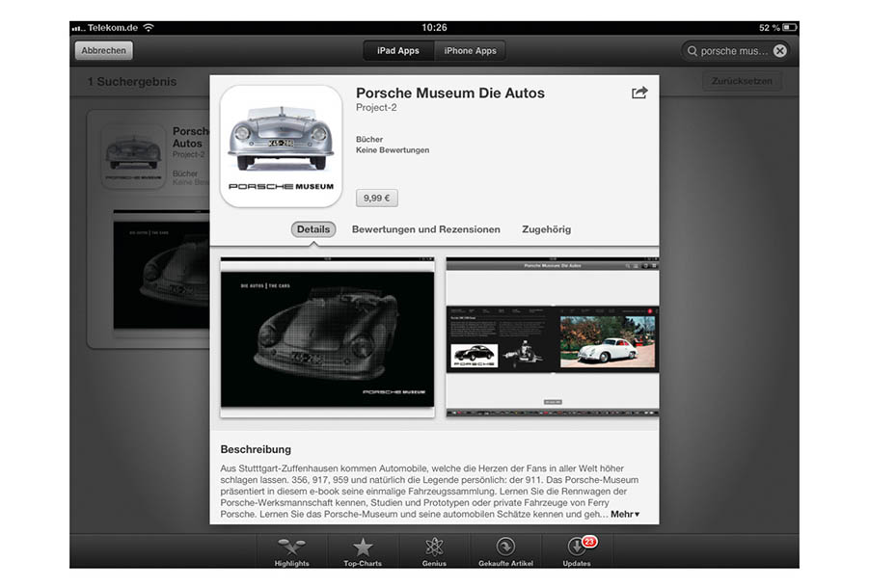The image size is (869, 588).
Task: Tap the Zurücksetzen button
Action: tap(742, 81)
